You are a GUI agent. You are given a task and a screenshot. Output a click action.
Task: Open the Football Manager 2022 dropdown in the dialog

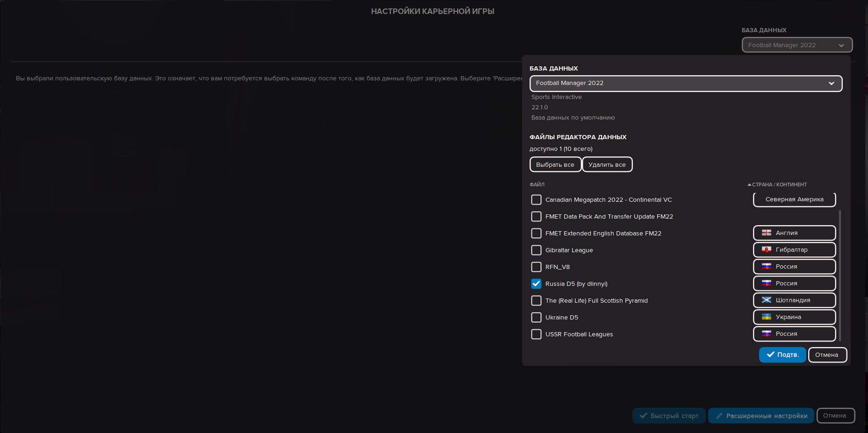coord(686,83)
